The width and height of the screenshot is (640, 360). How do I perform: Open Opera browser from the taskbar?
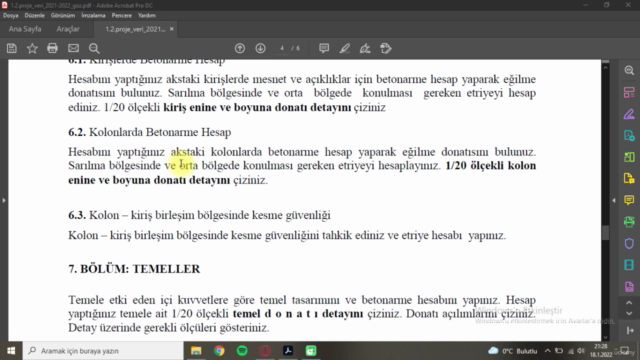(265, 351)
